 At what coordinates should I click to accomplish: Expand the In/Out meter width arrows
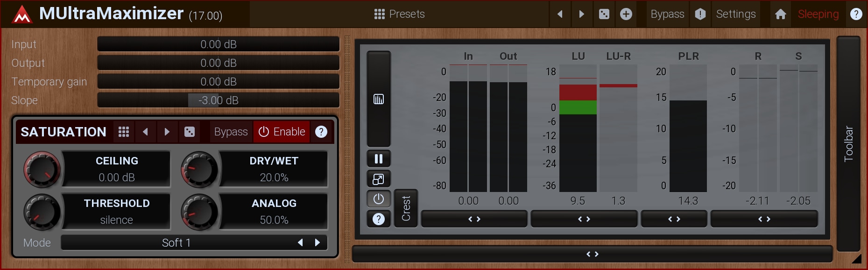(474, 219)
